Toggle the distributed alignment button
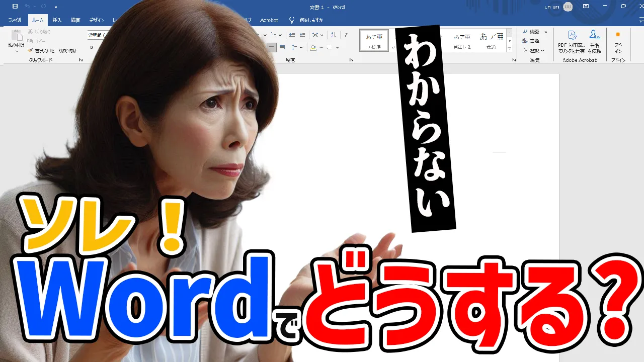The width and height of the screenshot is (644, 362). (282, 47)
